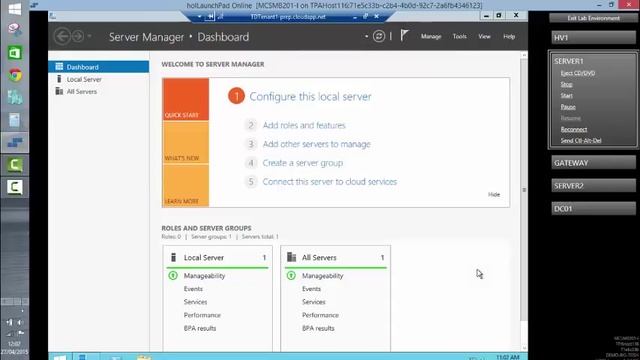Image resolution: width=640 pixels, height=360 pixels.
Task: Click Exit Lab Environment button
Action: [593, 18]
